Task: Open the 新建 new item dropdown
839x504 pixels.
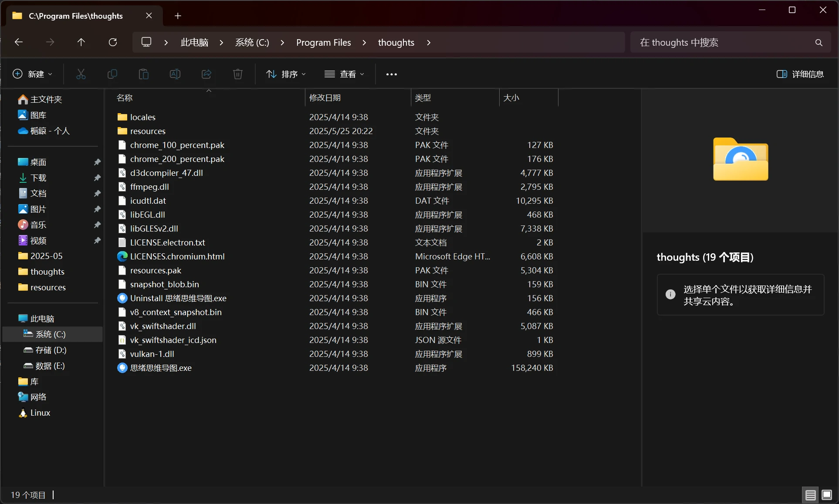Action: [x=33, y=74]
